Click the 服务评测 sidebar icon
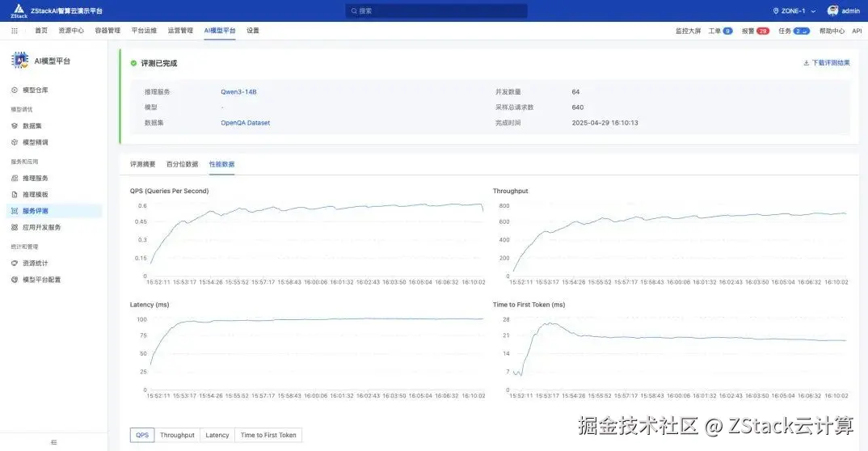 click(15, 211)
